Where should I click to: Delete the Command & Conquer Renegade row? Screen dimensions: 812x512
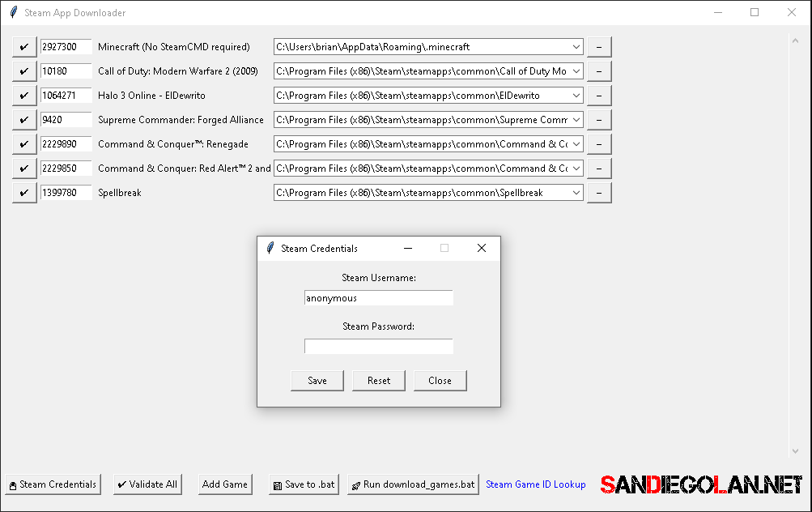(598, 144)
